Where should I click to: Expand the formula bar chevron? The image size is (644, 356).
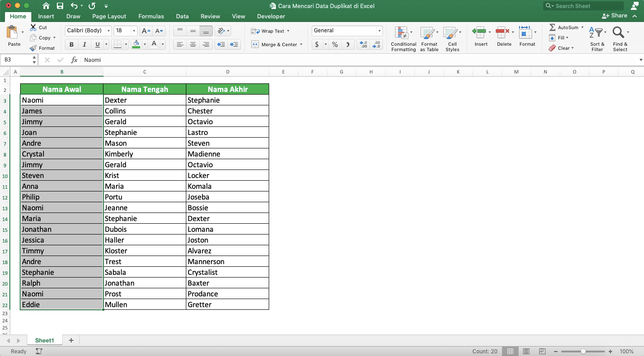point(640,60)
